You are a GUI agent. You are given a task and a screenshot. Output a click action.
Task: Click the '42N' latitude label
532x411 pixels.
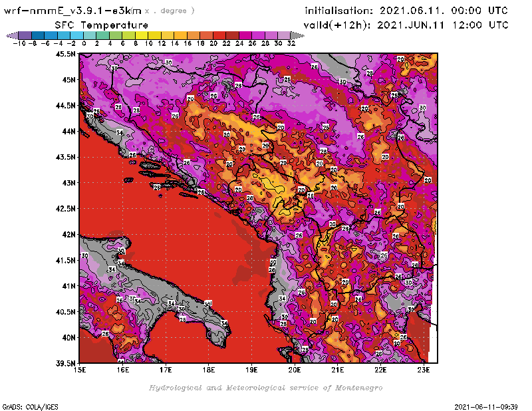coord(68,234)
